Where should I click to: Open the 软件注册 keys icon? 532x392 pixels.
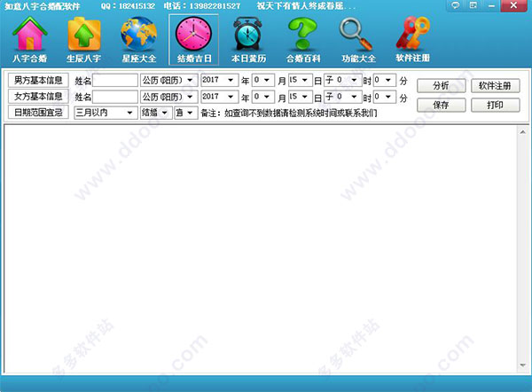pyautogui.click(x=412, y=40)
